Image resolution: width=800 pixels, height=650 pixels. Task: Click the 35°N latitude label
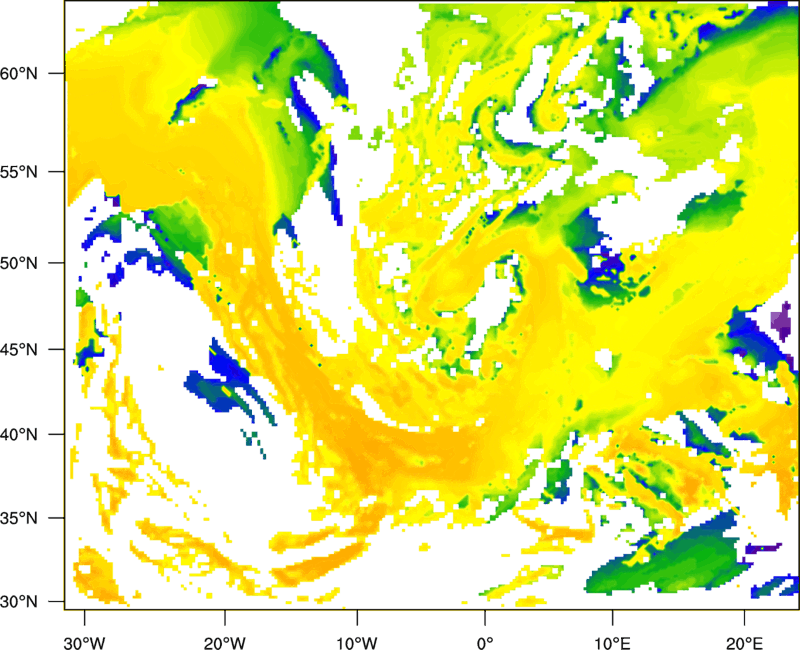click(19, 518)
